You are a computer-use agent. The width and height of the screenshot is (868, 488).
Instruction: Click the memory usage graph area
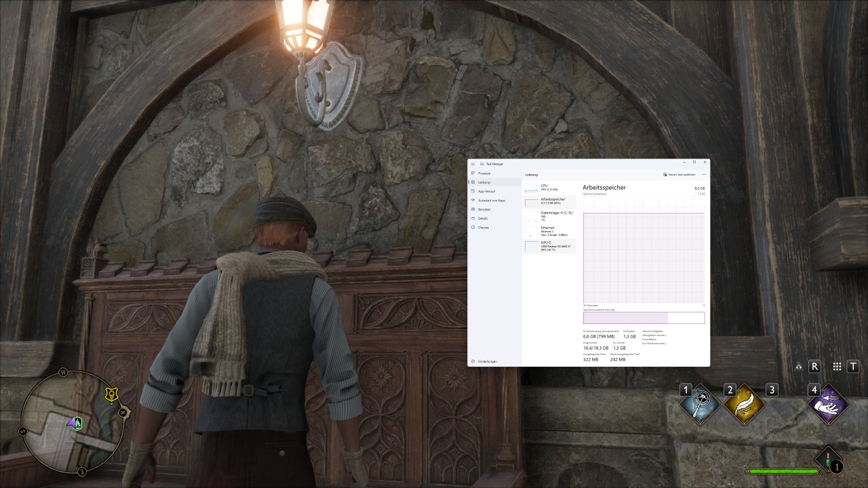tap(644, 250)
